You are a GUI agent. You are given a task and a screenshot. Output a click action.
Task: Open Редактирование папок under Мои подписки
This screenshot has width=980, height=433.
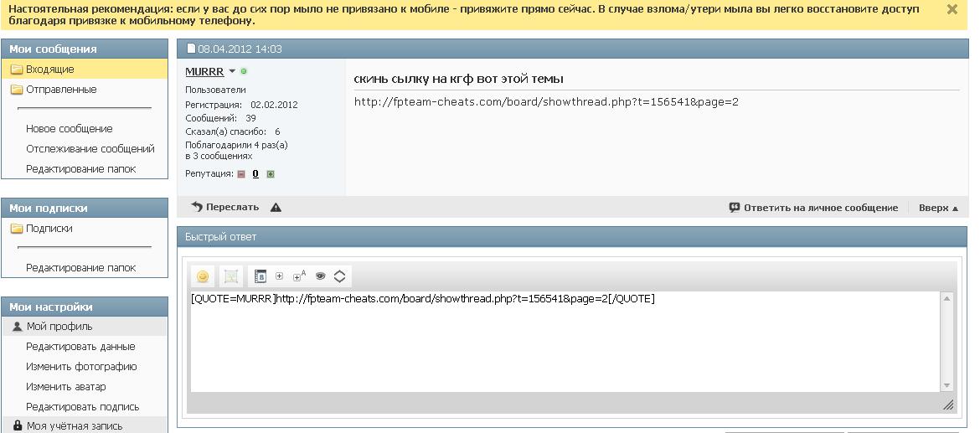pos(80,268)
